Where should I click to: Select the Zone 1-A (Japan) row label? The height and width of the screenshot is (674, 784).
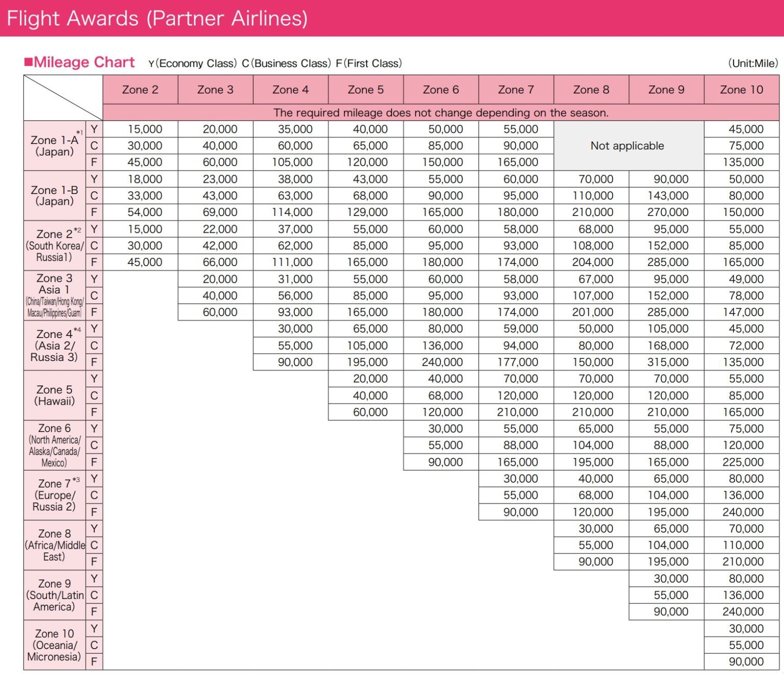[55, 146]
